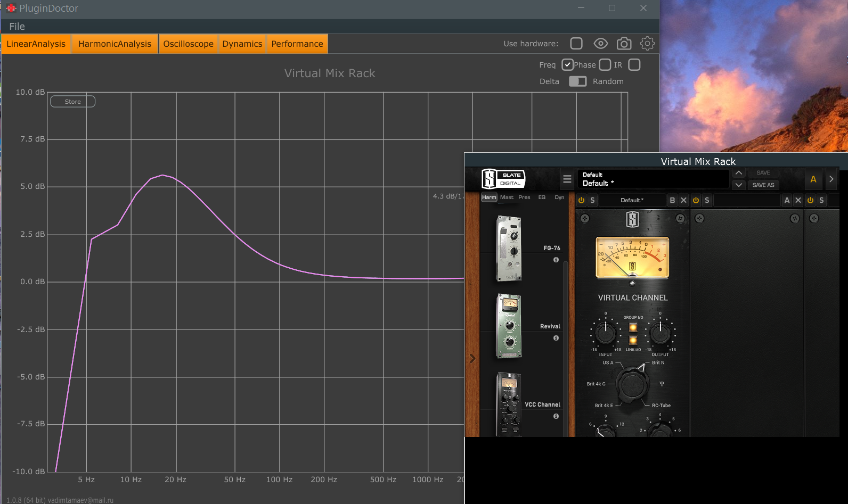The height and width of the screenshot is (504, 848).
Task: Pick the Brit N console model
Action: [x=658, y=362]
